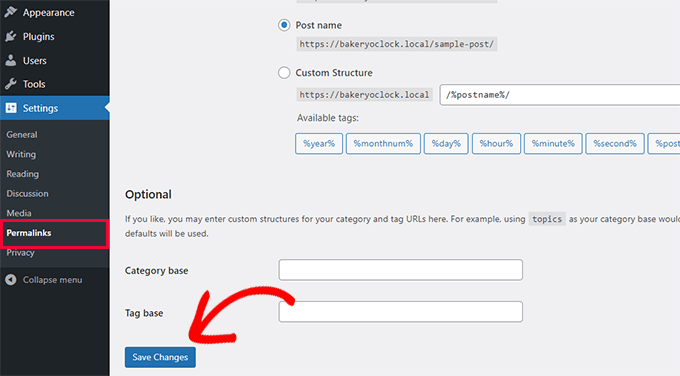Click the Post name label
Image resolution: width=680 pixels, height=376 pixels.
(319, 25)
